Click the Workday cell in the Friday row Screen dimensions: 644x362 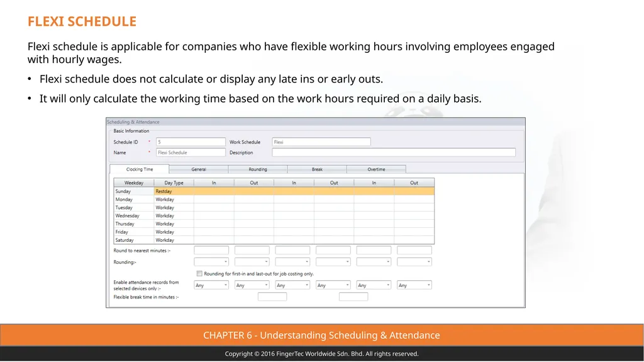174,232
